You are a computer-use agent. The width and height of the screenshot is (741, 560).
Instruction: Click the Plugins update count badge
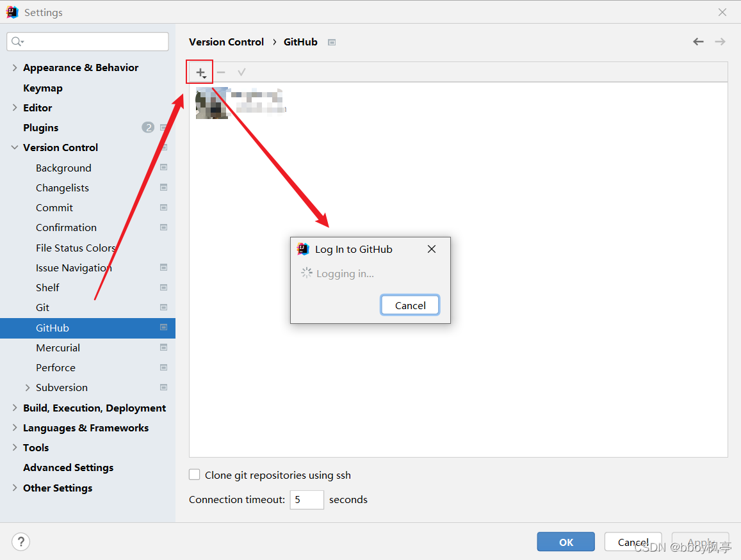click(x=148, y=127)
